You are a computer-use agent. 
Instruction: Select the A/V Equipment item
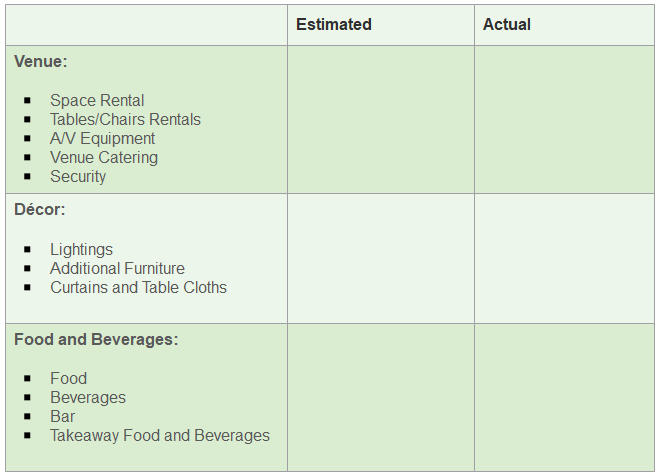pyautogui.click(x=103, y=138)
